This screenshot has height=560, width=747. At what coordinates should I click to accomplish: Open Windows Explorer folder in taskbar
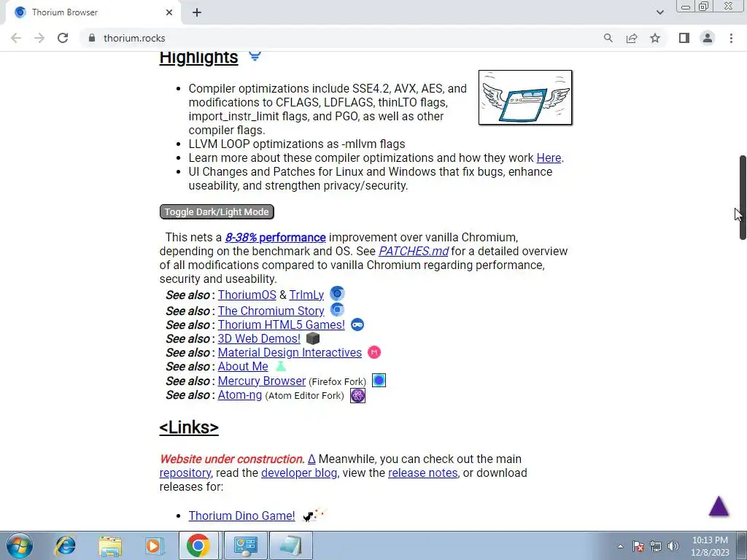[x=110, y=545]
